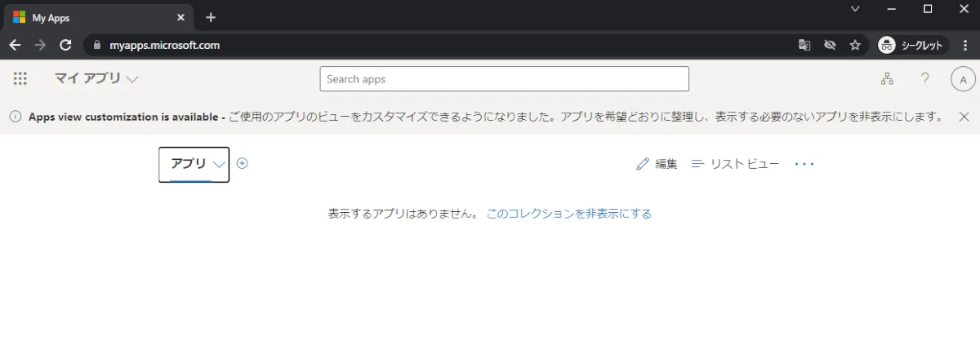
Task: Go forward in browser history
Action: click(40, 45)
